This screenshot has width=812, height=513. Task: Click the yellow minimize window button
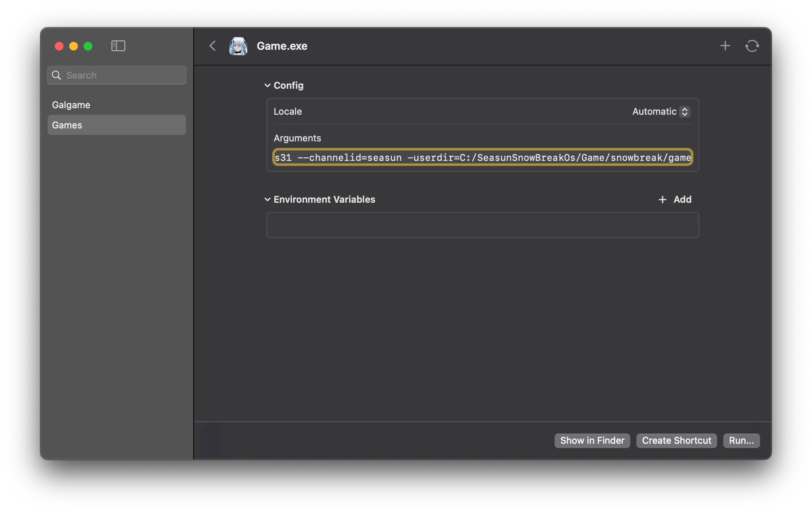pos(74,46)
